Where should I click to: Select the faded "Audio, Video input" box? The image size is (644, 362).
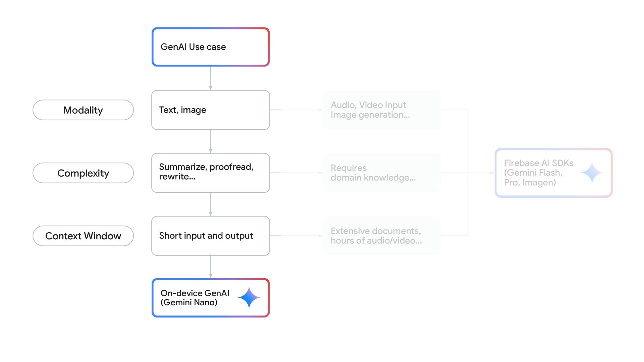pyautogui.click(x=381, y=110)
